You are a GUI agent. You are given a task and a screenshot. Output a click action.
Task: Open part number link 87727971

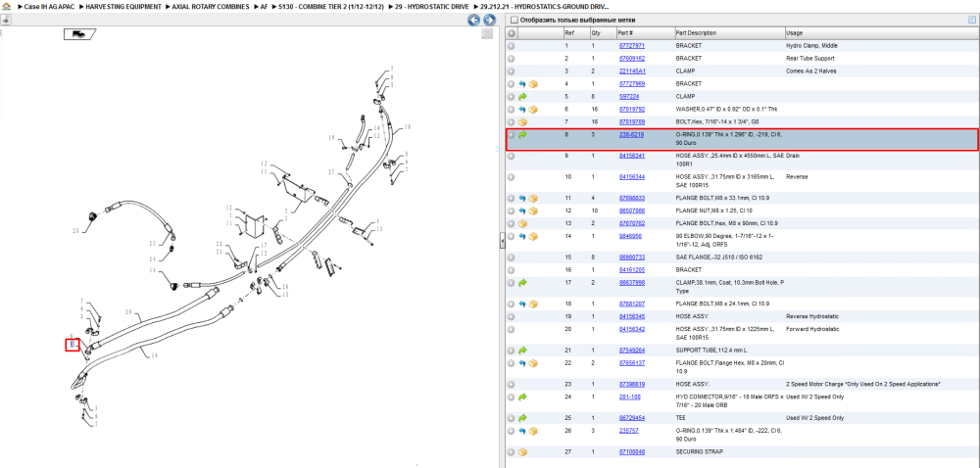[x=632, y=46]
